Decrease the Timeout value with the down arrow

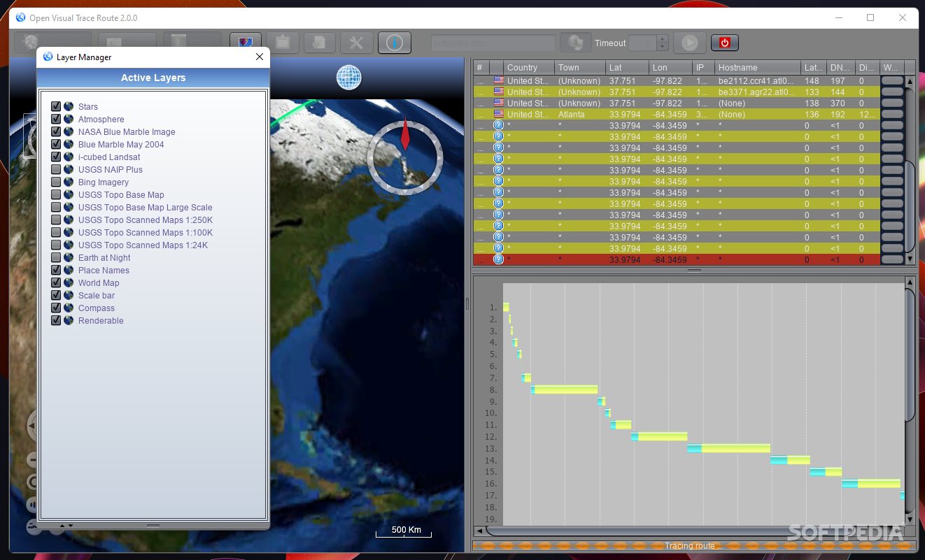tap(663, 47)
